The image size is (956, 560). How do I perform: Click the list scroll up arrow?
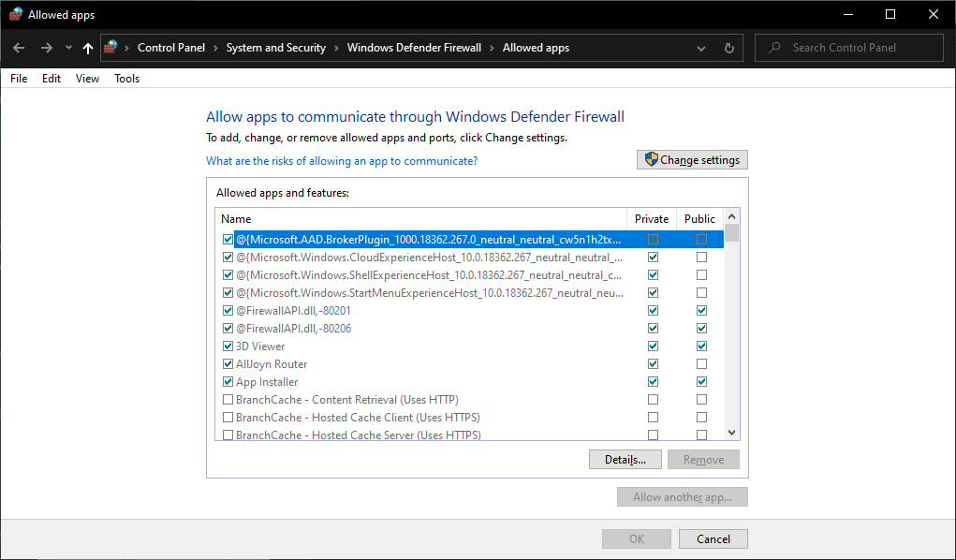[731, 216]
